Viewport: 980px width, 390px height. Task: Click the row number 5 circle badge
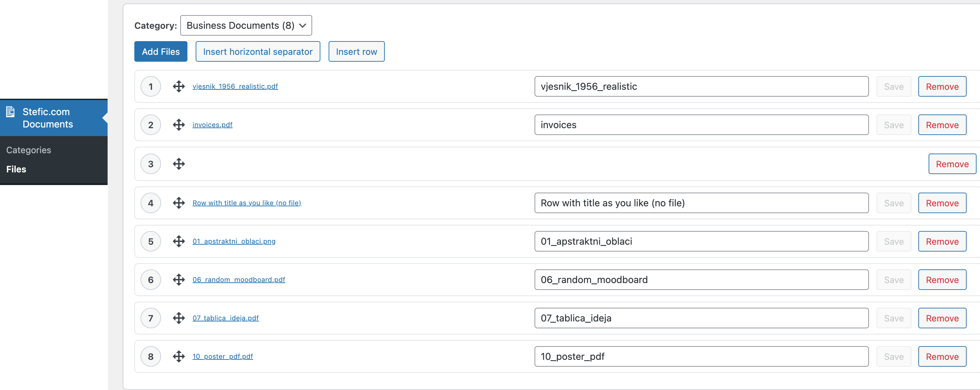point(151,241)
